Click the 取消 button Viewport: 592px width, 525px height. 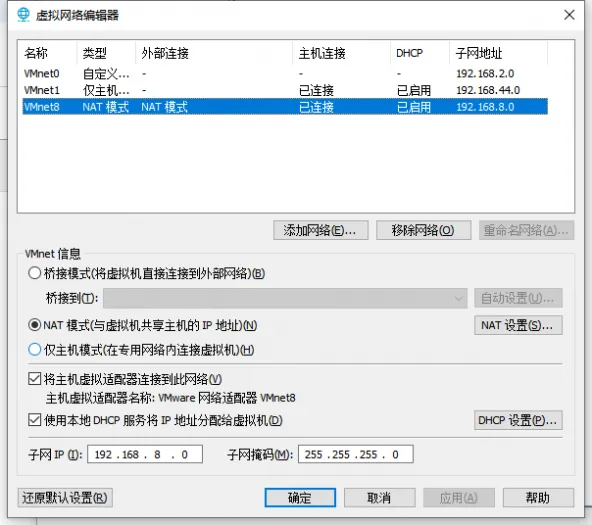coord(379,497)
